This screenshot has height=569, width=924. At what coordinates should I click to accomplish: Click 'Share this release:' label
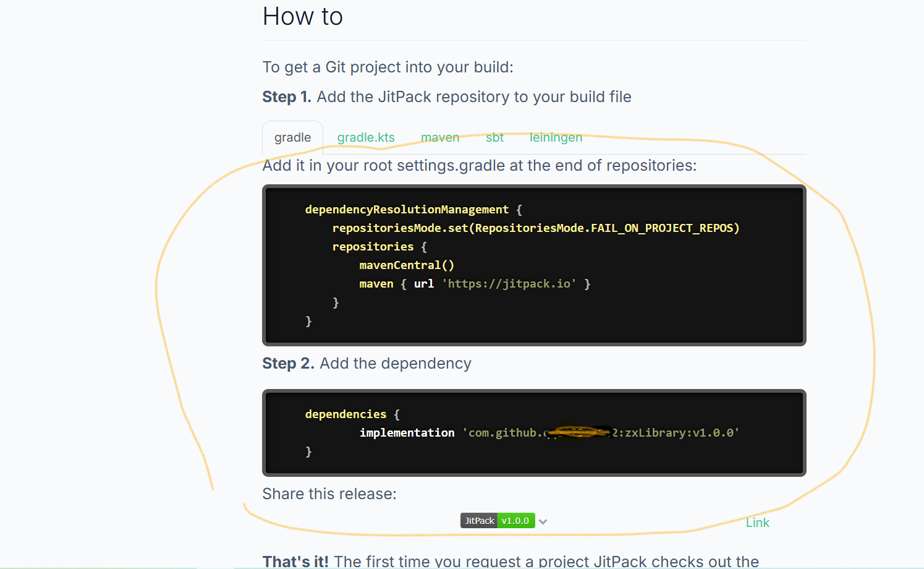pos(329,494)
